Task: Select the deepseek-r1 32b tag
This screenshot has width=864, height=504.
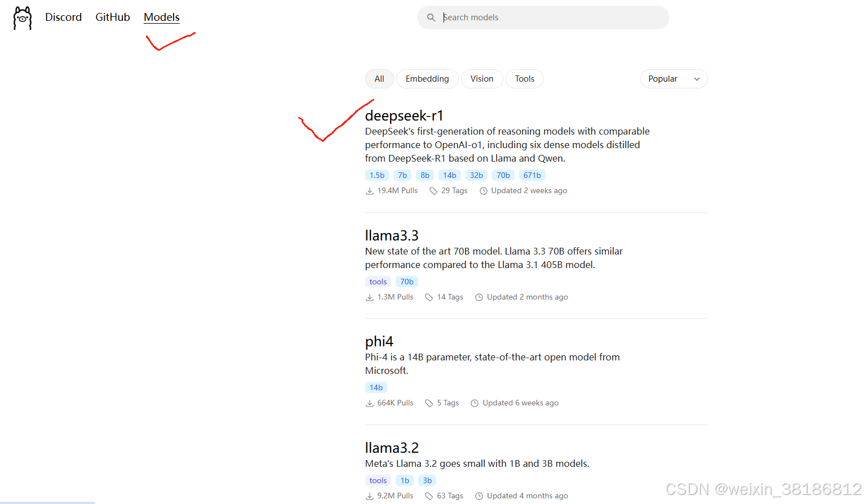Action: coord(476,175)
